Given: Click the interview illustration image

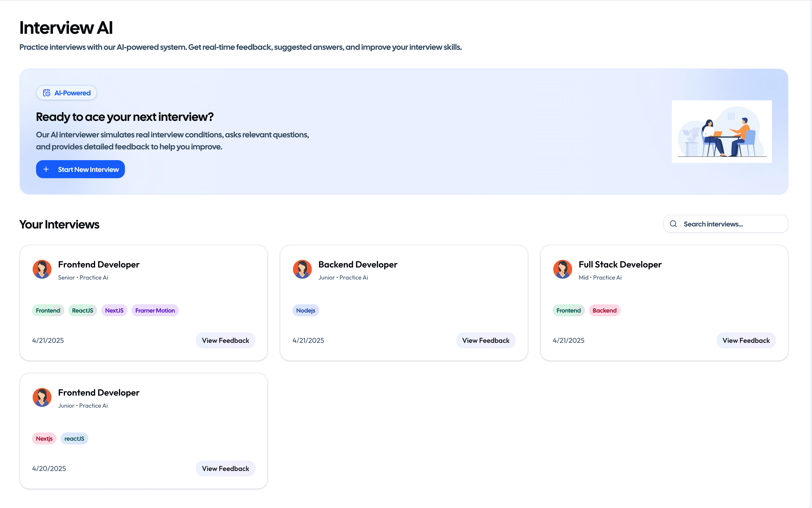Looking at the screenshot, I should coord(722,132).
